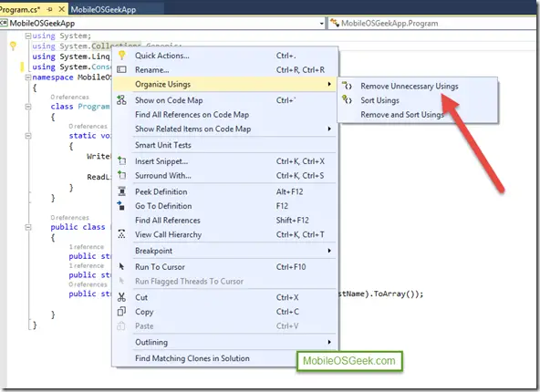
Task: Click 0 references above public class
Action: (69, 218)
